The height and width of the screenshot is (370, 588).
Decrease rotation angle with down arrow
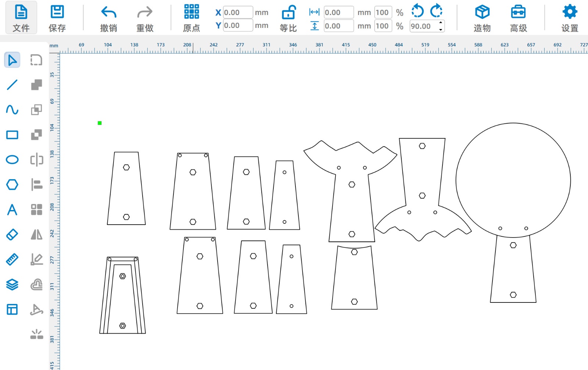pos(440,29)
